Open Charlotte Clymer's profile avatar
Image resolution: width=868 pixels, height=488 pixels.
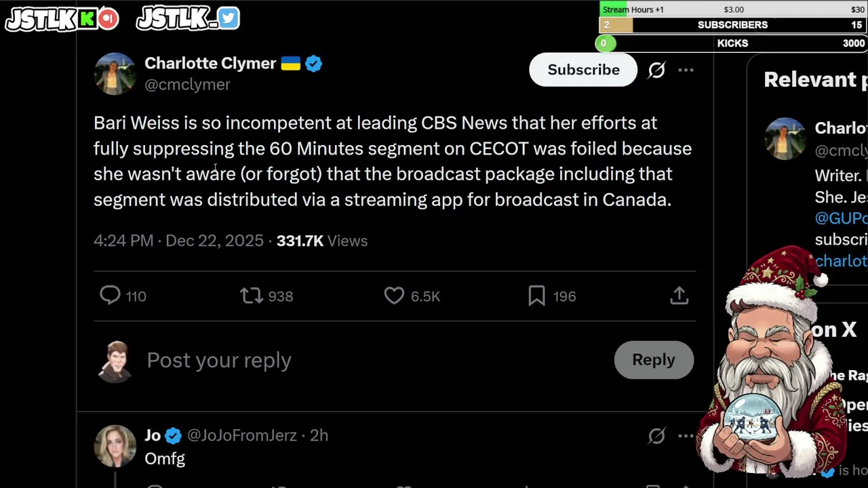tap(115, 73)
